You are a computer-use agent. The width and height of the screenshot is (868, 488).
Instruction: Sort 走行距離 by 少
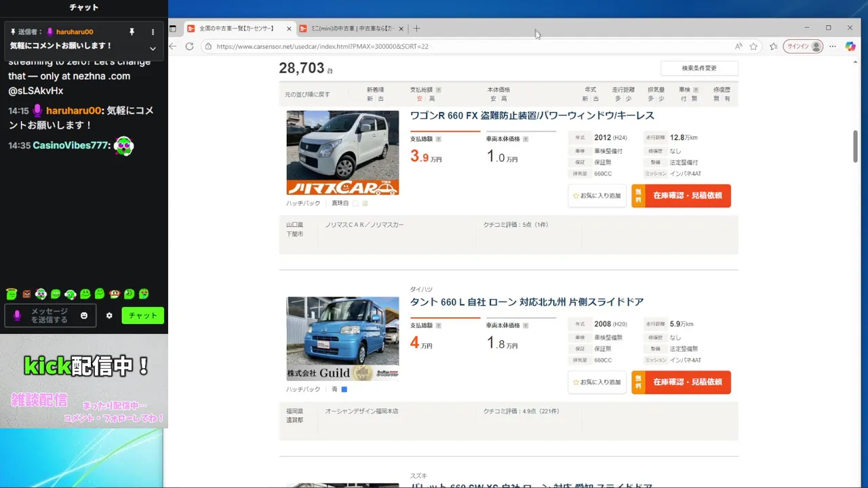click(x=629, y=99)
